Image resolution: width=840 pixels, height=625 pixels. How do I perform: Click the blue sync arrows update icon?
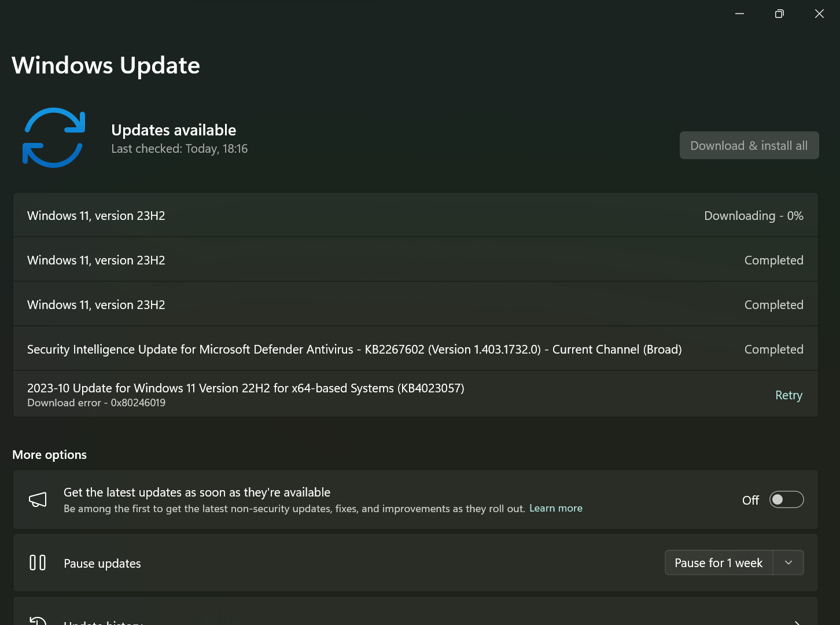pos(54,138)
